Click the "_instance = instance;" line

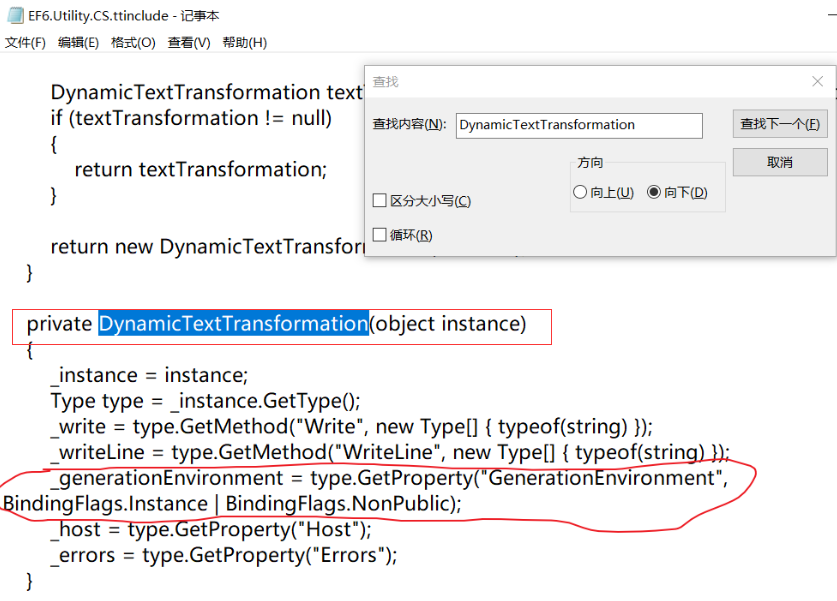coord(150,375)
